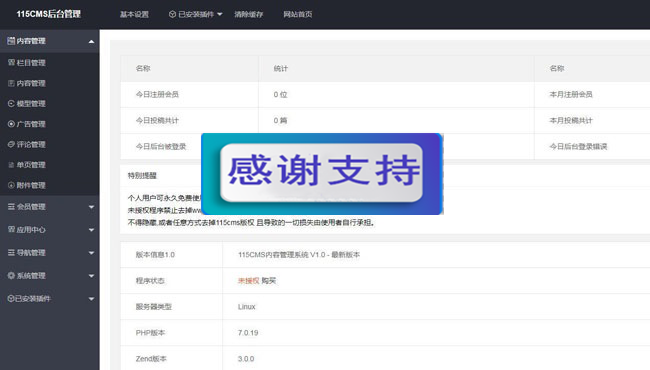Screen dimensions: 650x370
Task: Open 栏目管理 in the sidebar
Action: tap(31, 63)
